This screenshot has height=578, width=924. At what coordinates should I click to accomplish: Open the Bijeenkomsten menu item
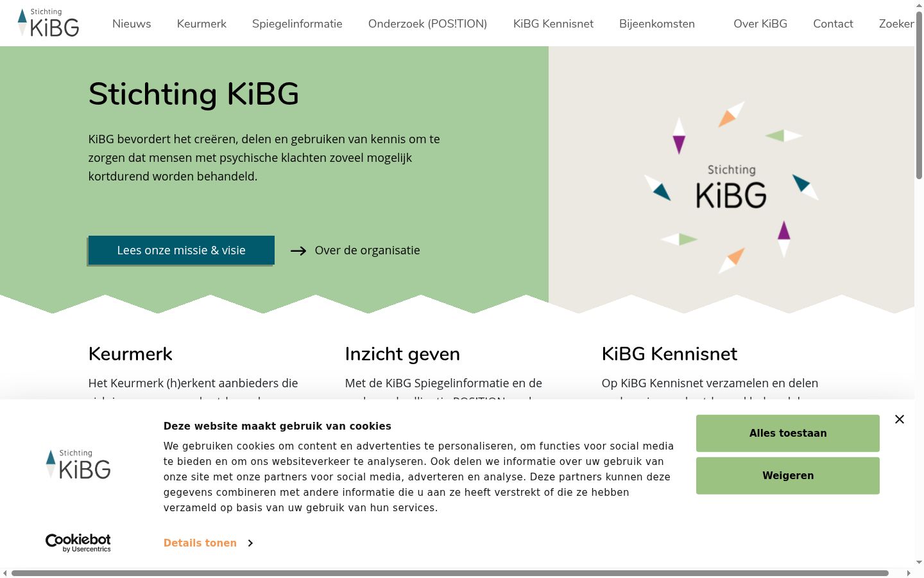tap(657, 24)
